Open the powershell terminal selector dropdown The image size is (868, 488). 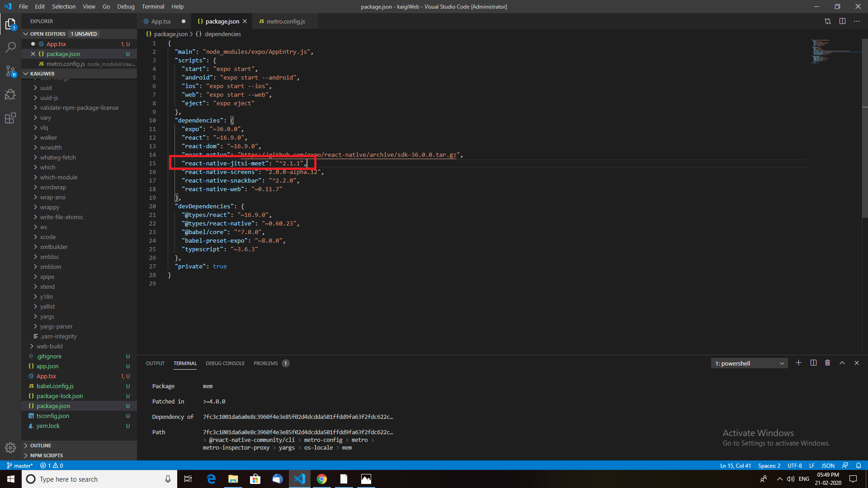(x=749, y=363)
